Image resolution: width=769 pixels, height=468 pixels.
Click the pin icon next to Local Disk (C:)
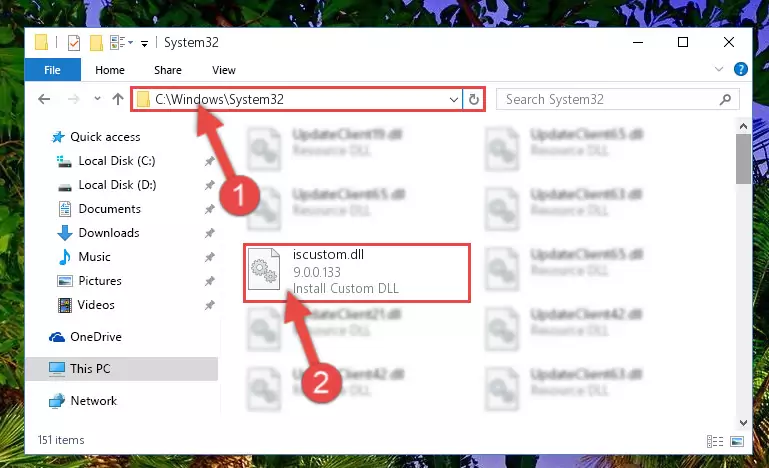pyautogui.click(x=209, y=161)
